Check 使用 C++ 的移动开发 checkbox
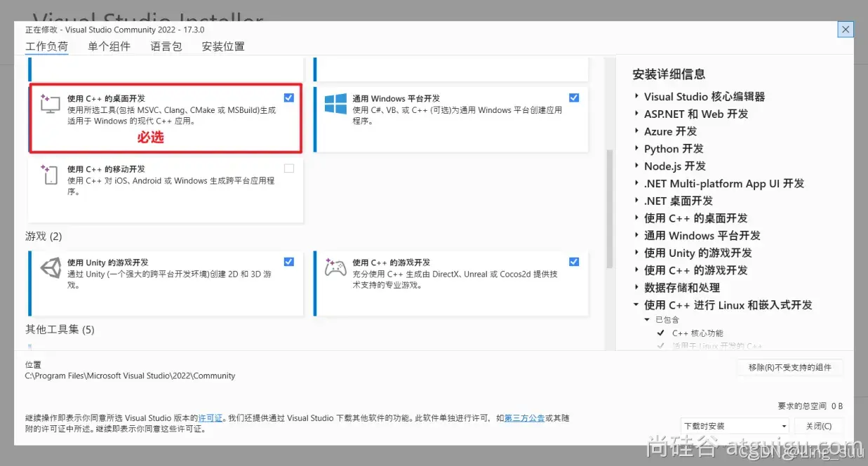This screenshot has height=466, width=868. (289, 168)
